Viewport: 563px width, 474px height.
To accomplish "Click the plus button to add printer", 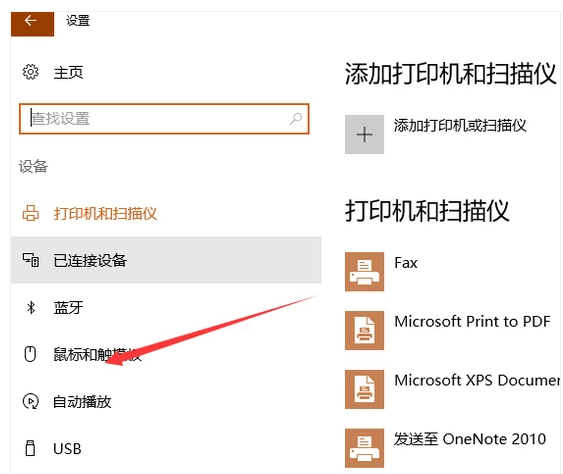I will [x=364, y=135].
